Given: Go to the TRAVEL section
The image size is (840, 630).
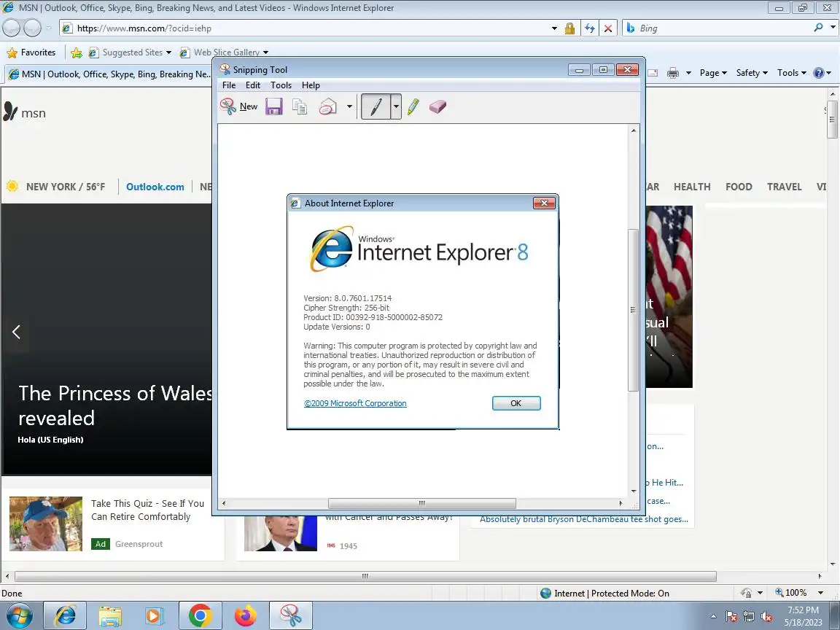Looking at the screenshot, I should coord(785,187).
